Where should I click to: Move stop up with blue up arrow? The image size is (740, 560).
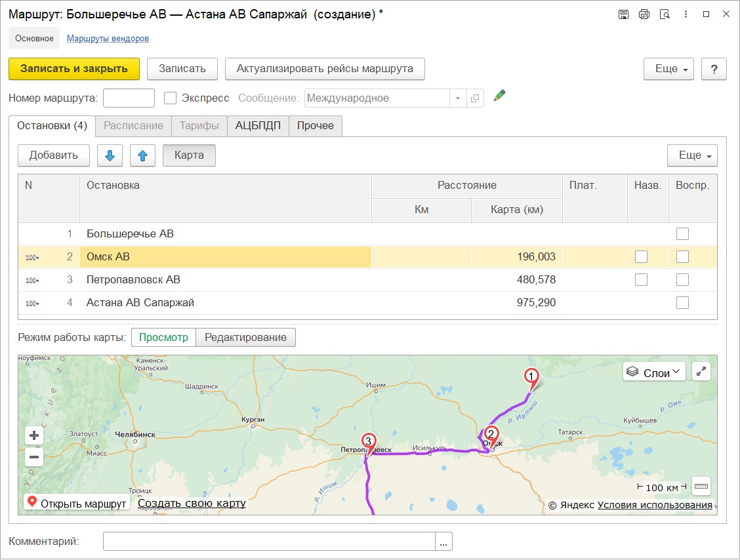coord(142,155)
